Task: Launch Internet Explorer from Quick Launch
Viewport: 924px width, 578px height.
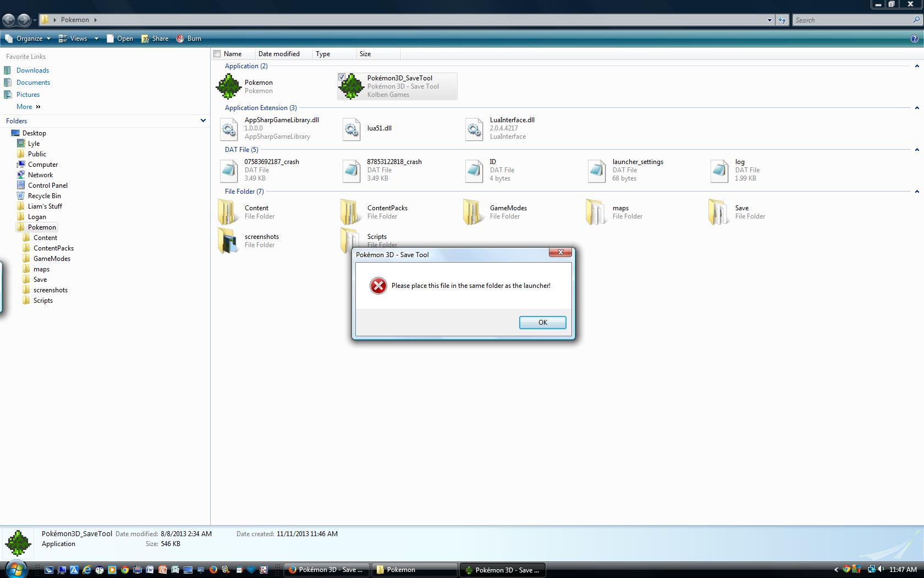Action: click(x=86, y=570)
